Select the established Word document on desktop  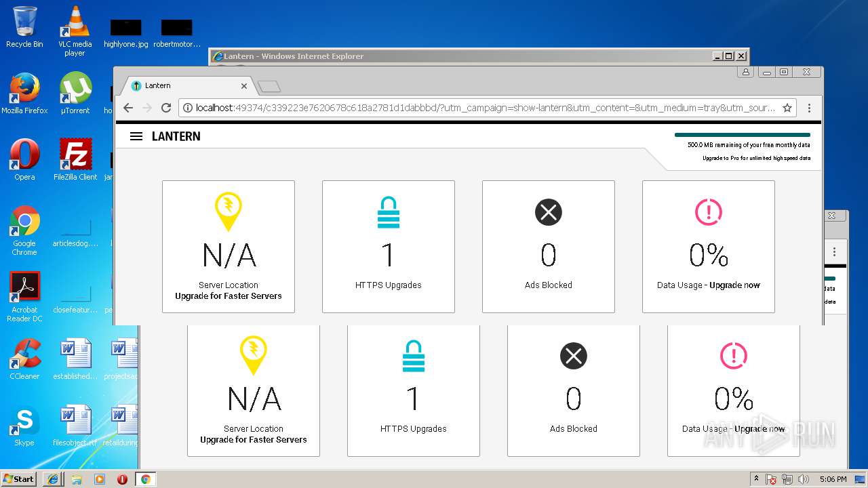(75, 359)
